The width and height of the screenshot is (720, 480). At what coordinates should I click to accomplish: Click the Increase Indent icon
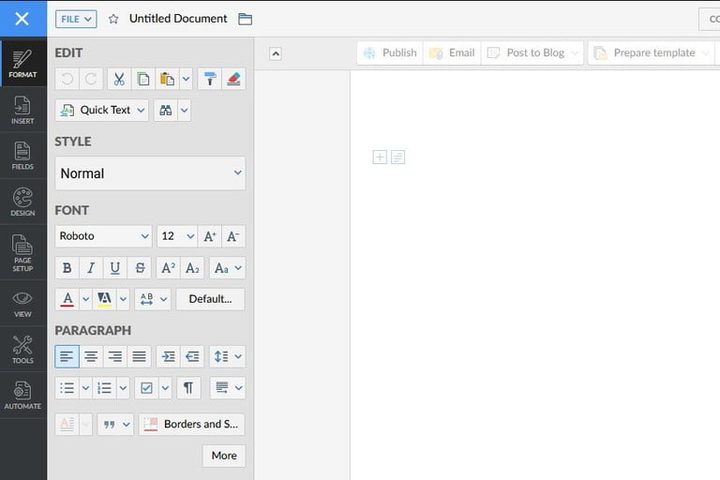click(x=168, y=356)
